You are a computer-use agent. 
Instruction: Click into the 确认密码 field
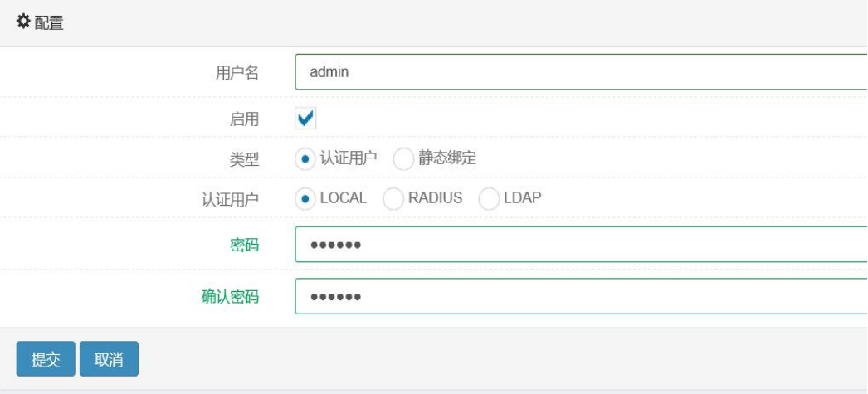point(581,296)
